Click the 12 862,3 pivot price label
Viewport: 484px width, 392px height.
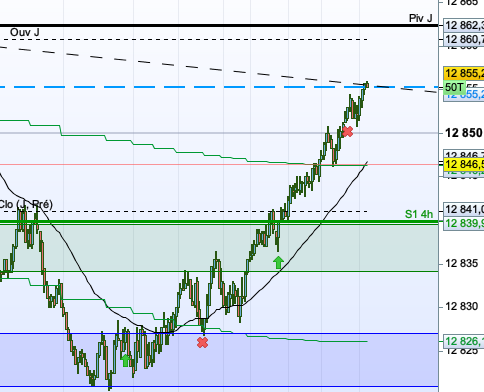pyautogui.click(x=464, y=25)
